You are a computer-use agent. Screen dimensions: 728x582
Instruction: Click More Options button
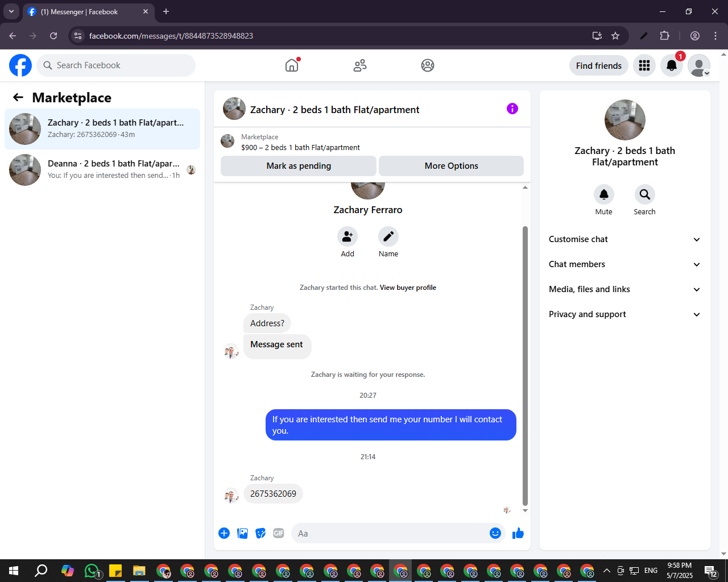[451, 166]
